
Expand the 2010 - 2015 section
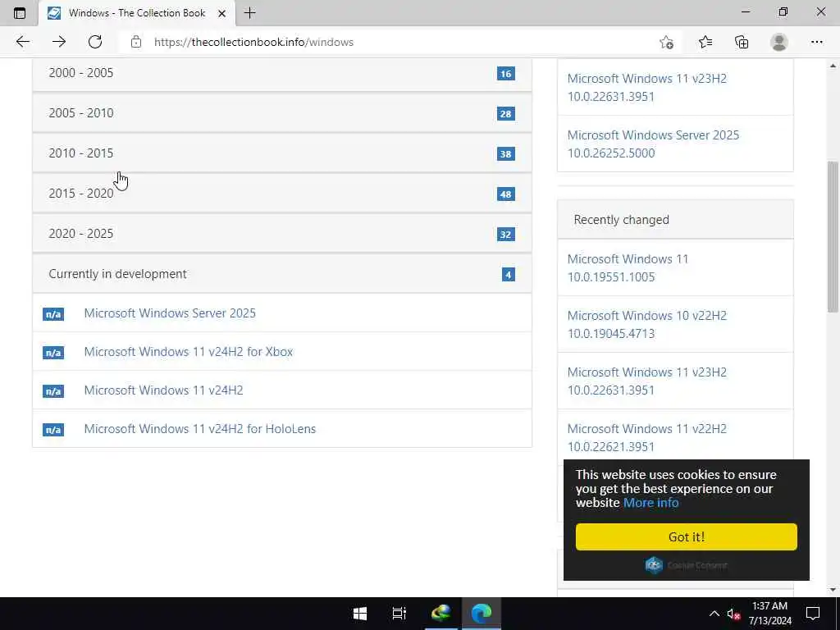[x=282, y=153]
